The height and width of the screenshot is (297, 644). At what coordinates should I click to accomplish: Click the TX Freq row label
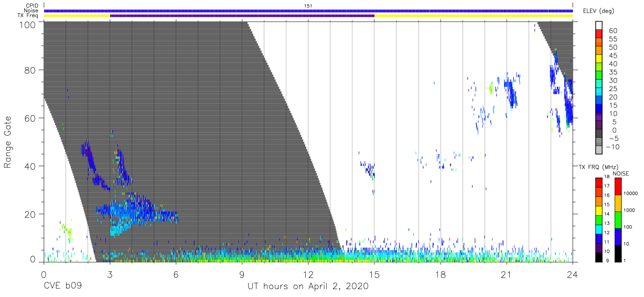(x=28, y=16)
